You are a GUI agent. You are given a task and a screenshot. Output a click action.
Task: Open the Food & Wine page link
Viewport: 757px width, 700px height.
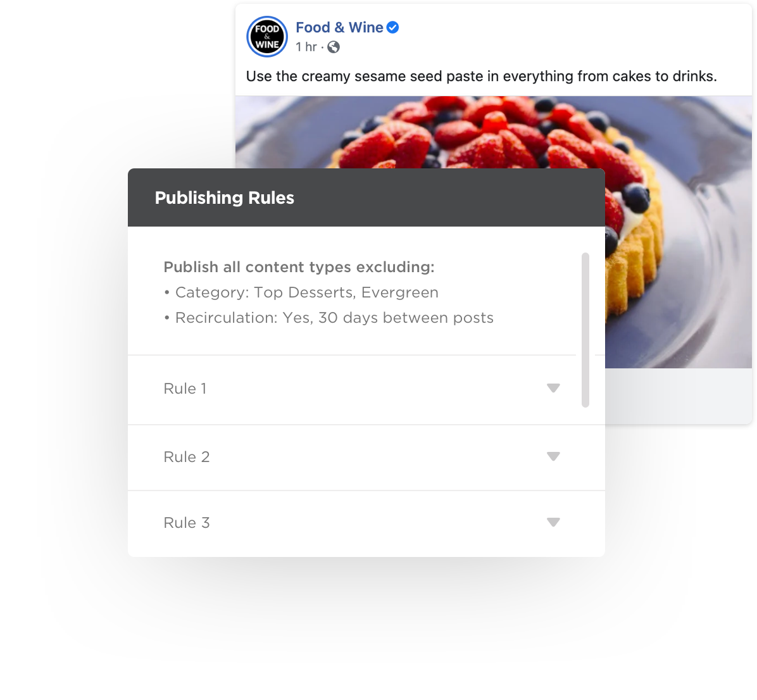pyautogui.click(x=339, y=27)
